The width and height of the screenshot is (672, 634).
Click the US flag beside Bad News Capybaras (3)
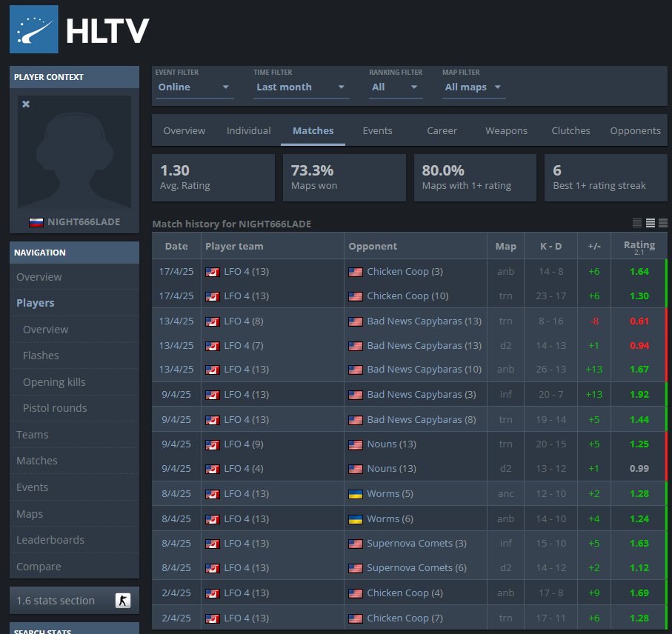tap(356, 395)
